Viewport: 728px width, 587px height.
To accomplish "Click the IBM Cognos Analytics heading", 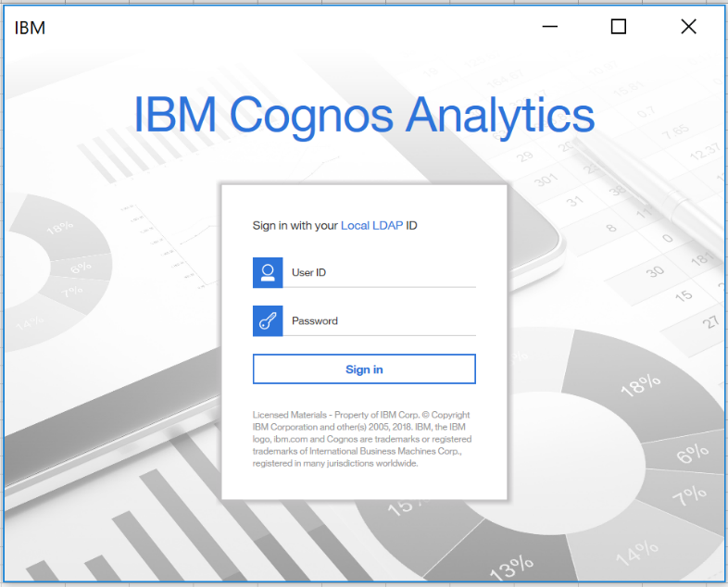I will [364, 115].
